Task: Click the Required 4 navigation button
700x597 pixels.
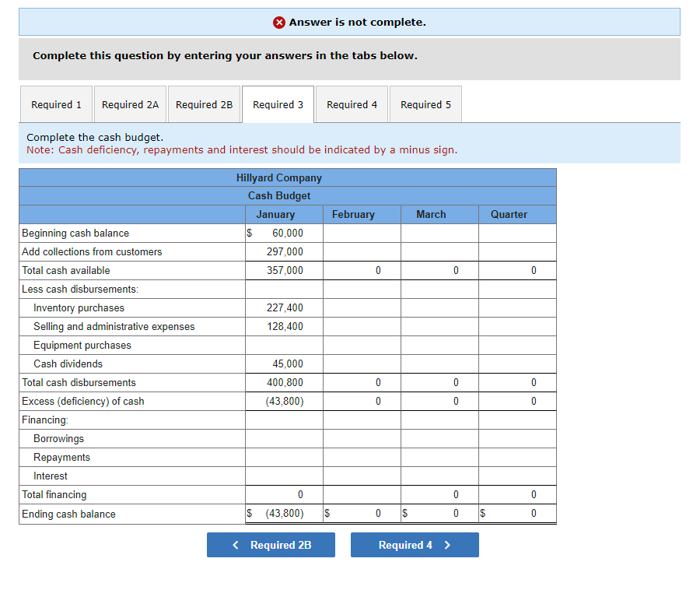Action: coord(415,545)
